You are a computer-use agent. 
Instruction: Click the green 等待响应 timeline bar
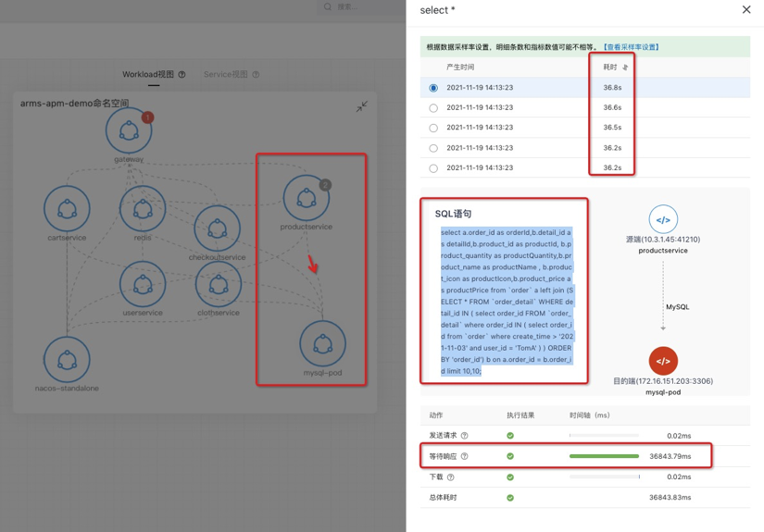coord(604,456)
